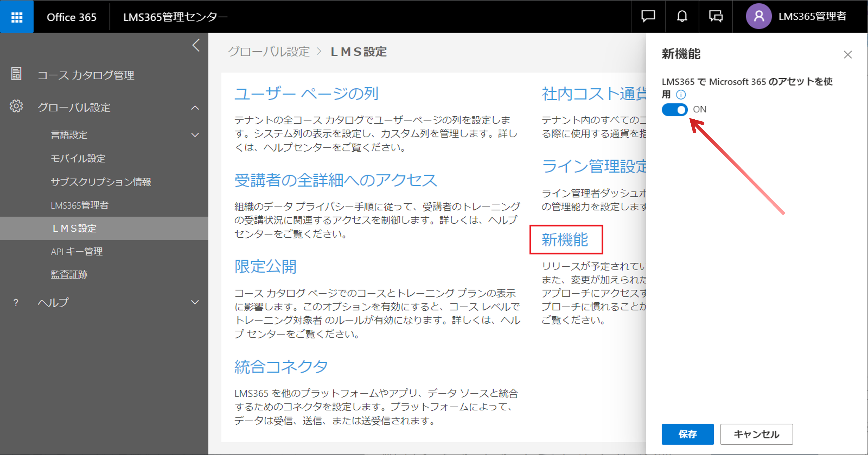The width and height of the screenshot is (868, 455).
Task: Click Office 365 header link
Action: pos(71,17)
